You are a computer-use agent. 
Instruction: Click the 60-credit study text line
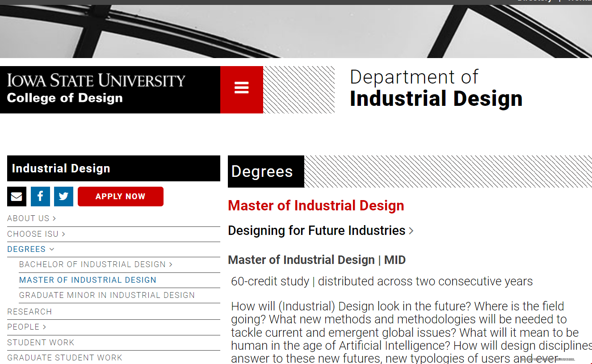pos(382,281)
